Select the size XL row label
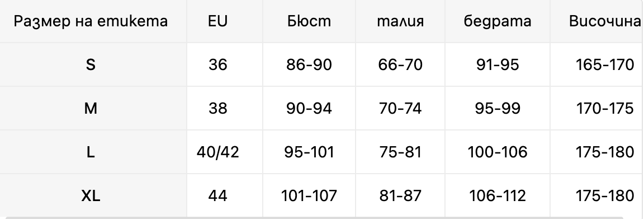 (91, 196)
